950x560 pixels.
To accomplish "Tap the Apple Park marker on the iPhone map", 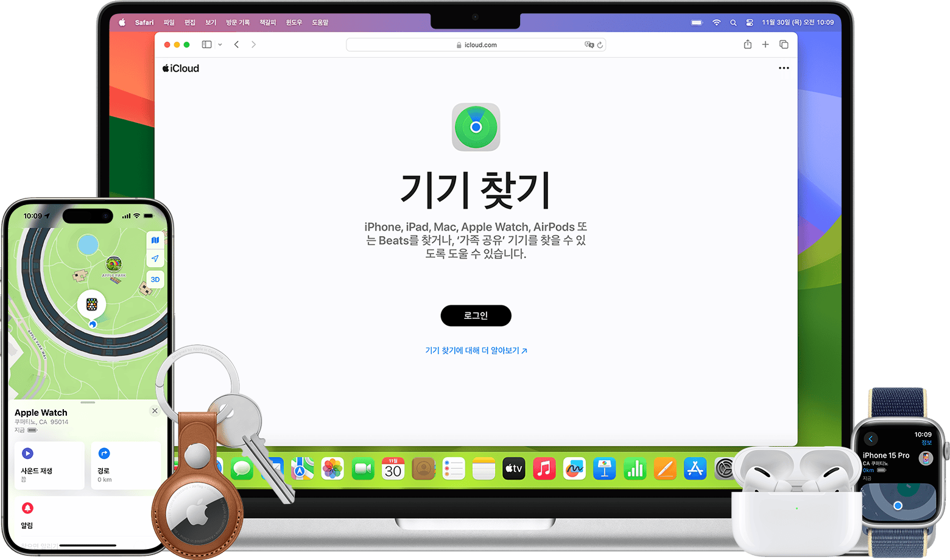I will point(114,264).
